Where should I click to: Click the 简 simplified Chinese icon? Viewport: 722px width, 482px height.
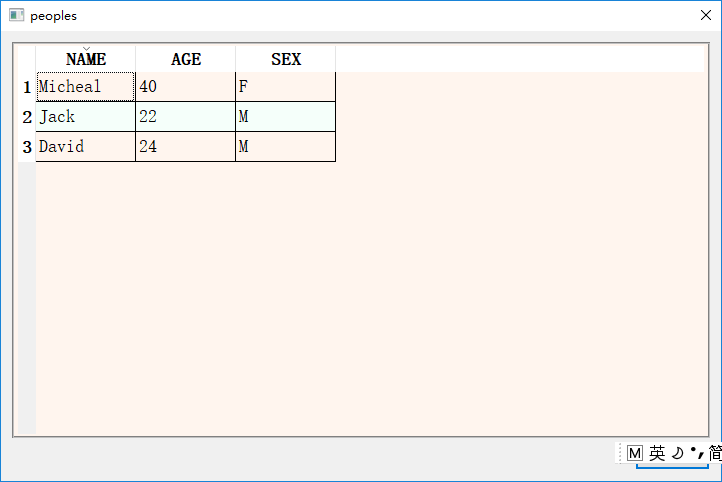(714, 453)
